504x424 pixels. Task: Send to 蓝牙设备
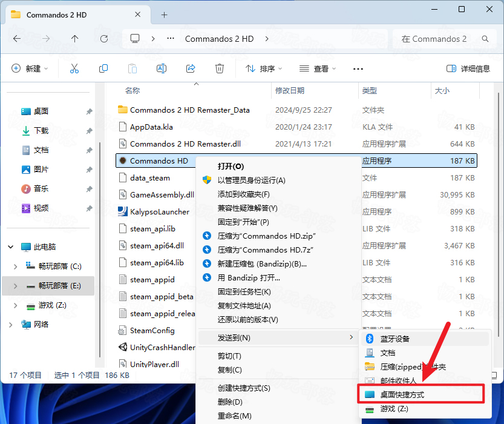(425, 339)
